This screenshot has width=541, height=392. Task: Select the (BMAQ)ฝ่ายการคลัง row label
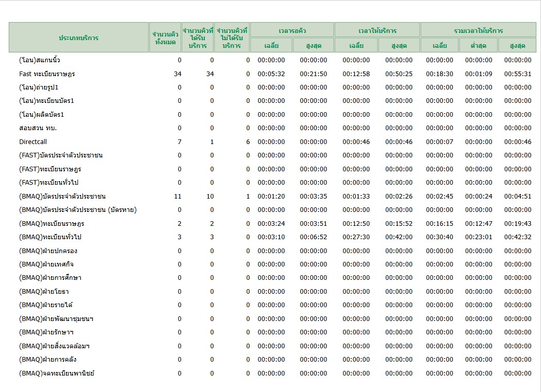(x=47, y=359)
